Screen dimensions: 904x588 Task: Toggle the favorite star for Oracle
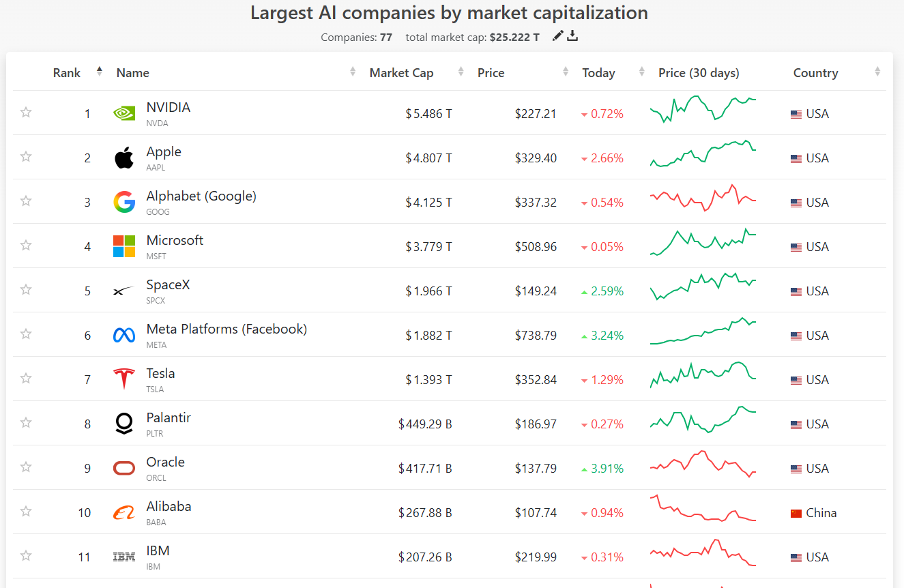pos(26,467)
